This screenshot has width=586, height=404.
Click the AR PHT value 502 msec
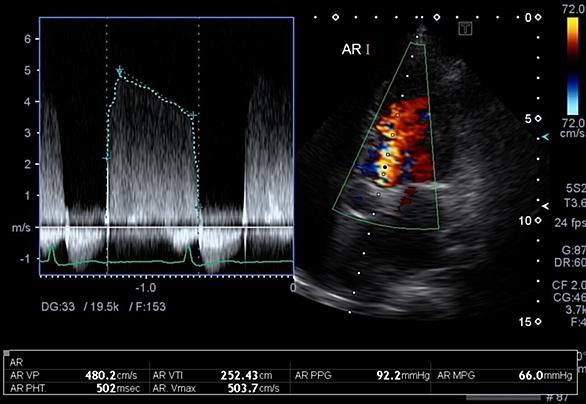click(118, 388)
